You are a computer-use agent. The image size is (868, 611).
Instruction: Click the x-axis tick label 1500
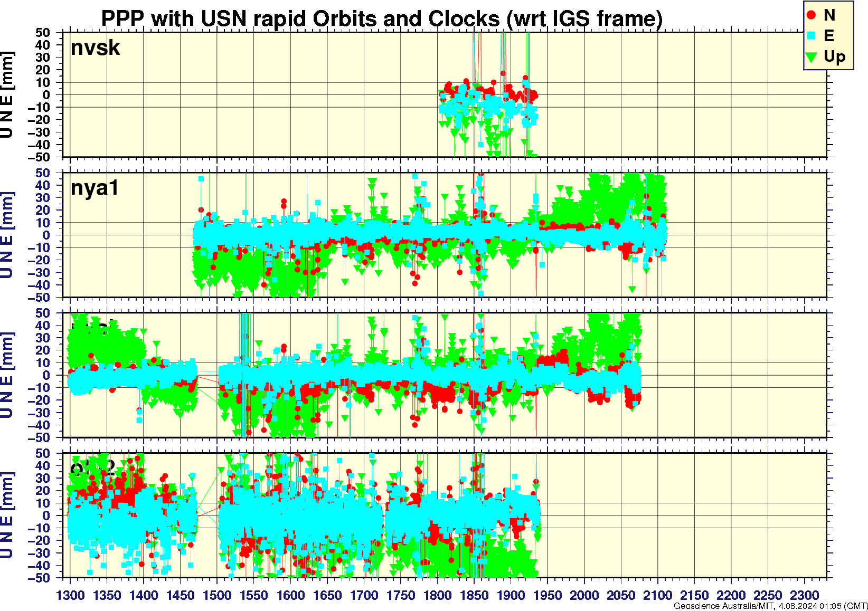[x=217, y=595]
